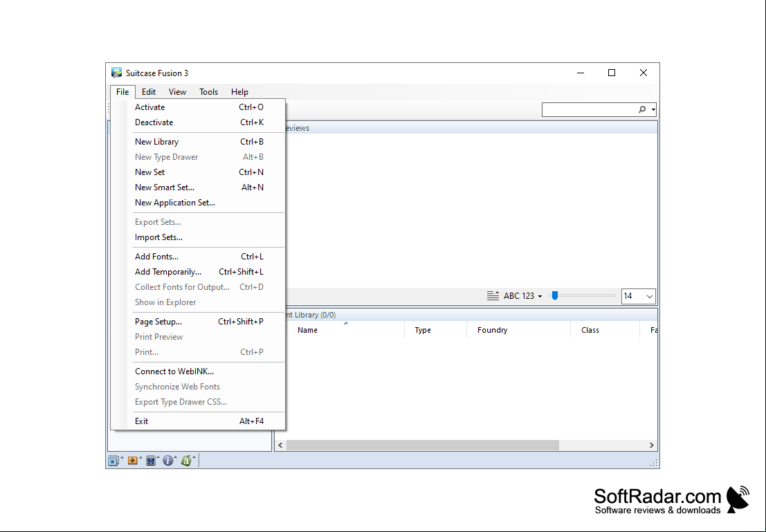This screenshot has width=766, height=532.
Task: Sort by the Class column header
Action: pyautogui.click(x=605, y=330)
